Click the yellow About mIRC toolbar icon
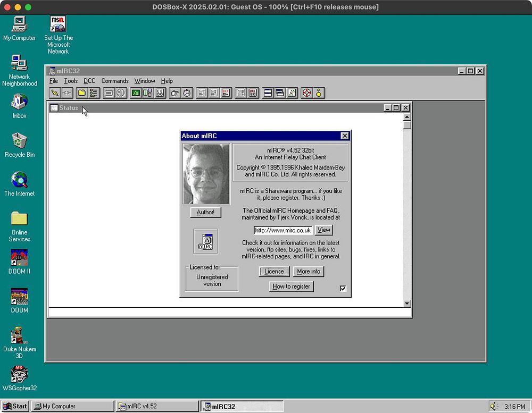This screenshot has width=532, height=413. pyautogui.click(x=319, y=93)
